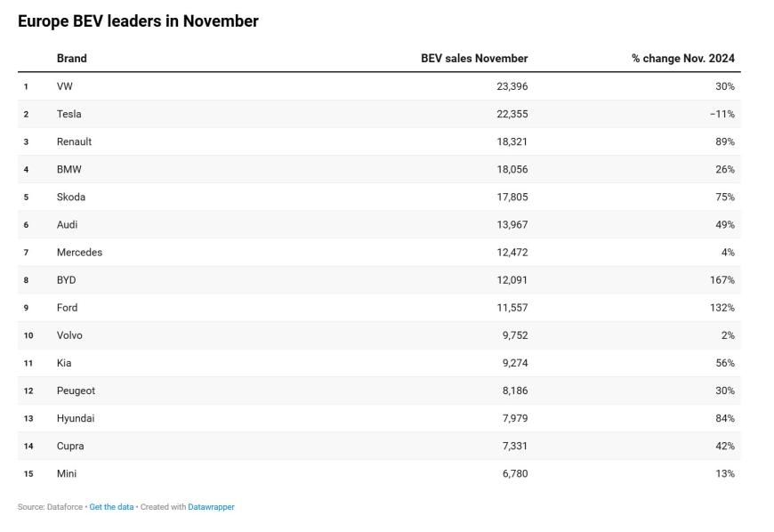Select the Audi row label
Image resolution: width=774 pixels, height=532 pixels.
click(68, 225)
